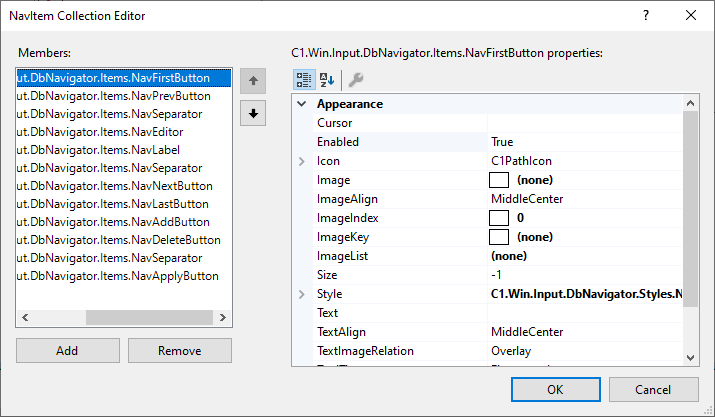The height and width of the screenshot is (417, 715).
Task: Open Property Pages wrench icon
Action: [355, 80]
